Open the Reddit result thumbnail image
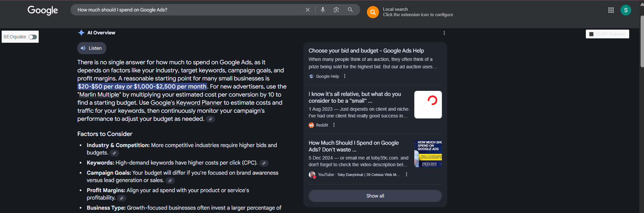 [428, 105]
